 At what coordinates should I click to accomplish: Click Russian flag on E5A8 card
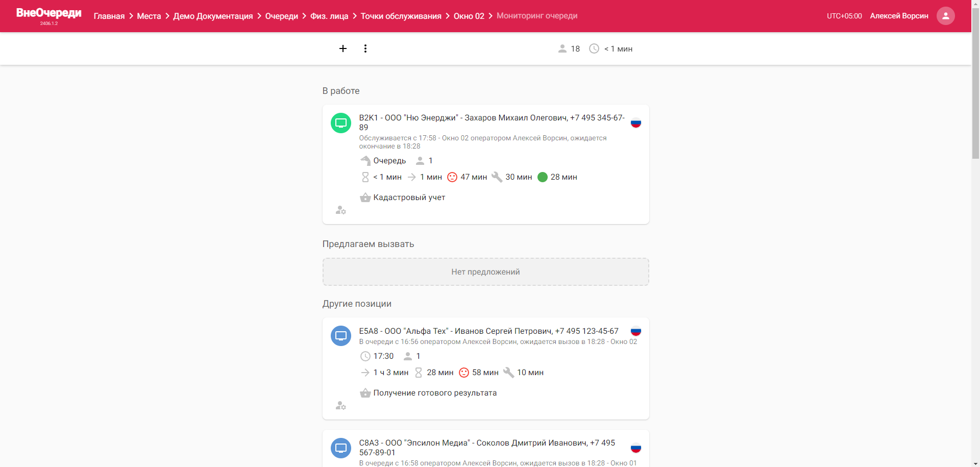tap(636, 331)
